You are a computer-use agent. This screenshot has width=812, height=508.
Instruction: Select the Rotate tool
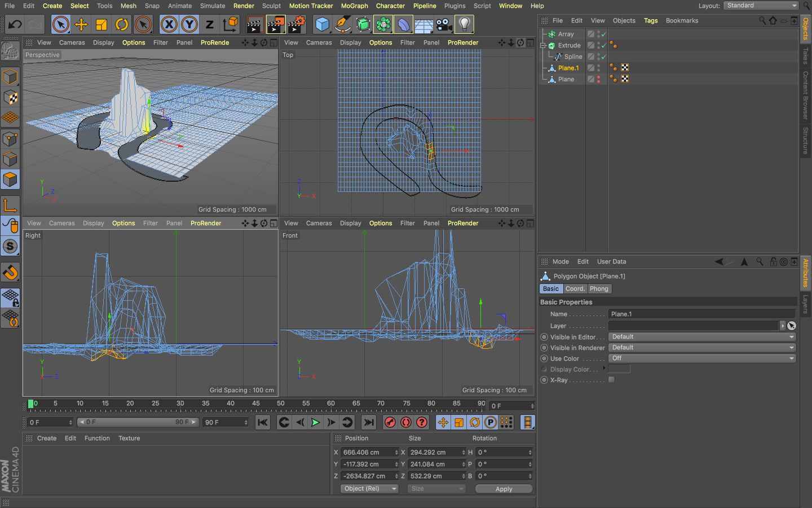coord(122,24)
